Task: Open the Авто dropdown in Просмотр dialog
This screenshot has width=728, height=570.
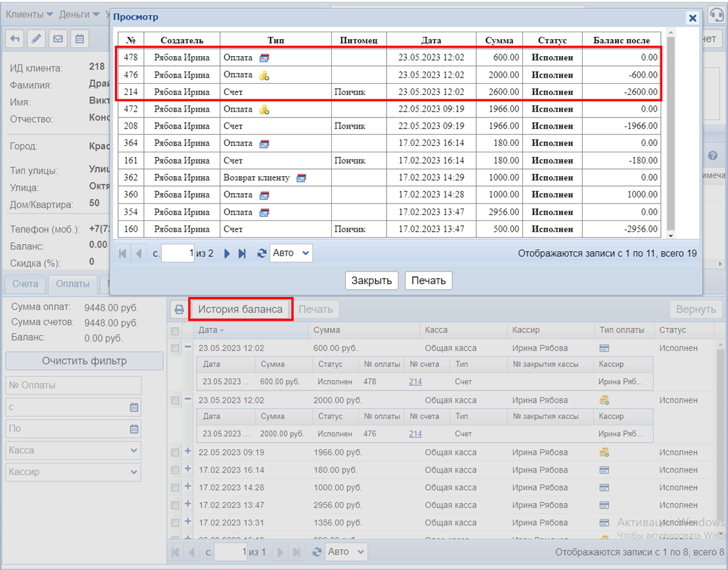Action: coord(291,254)
